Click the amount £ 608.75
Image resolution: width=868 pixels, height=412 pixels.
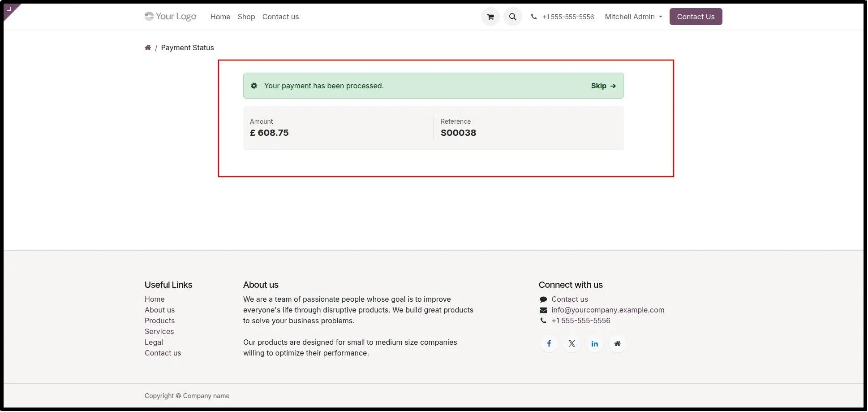tap(269, 133)
